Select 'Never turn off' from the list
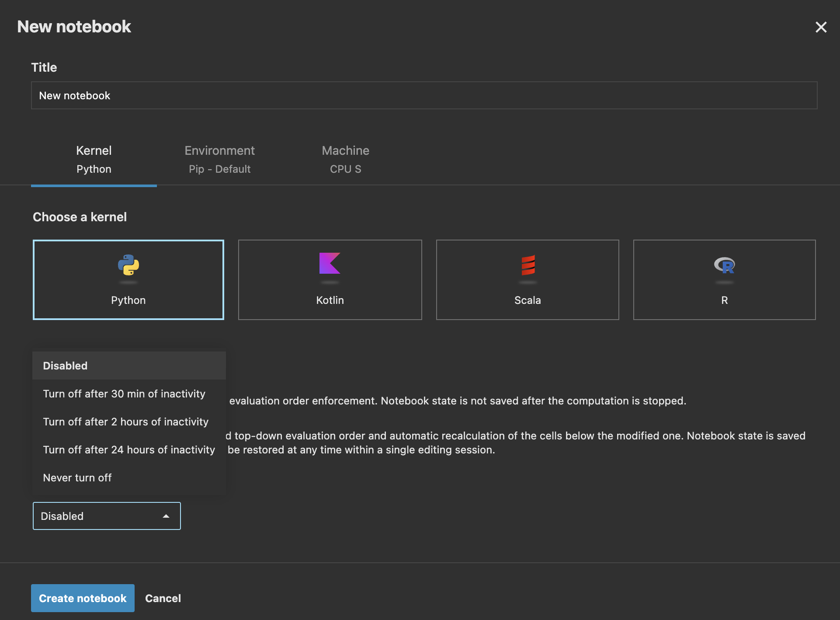The width and height of the screenshot is (840, 620). [77, 477]
